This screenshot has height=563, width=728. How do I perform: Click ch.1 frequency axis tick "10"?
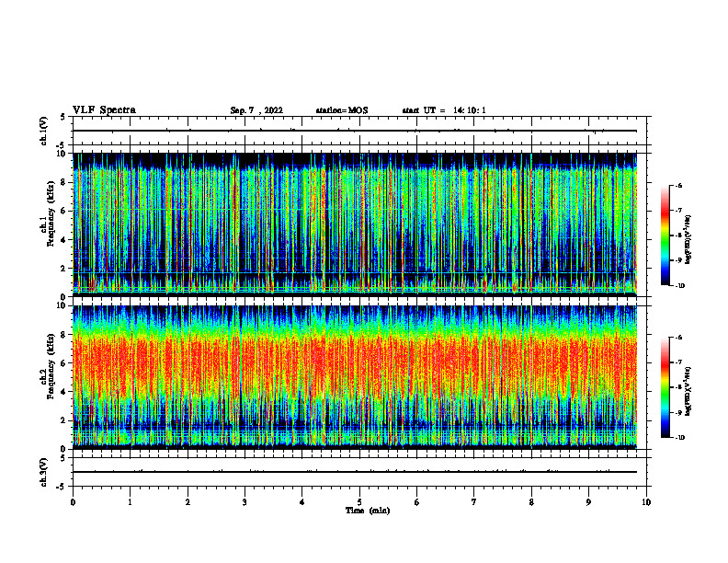point(63,154)
